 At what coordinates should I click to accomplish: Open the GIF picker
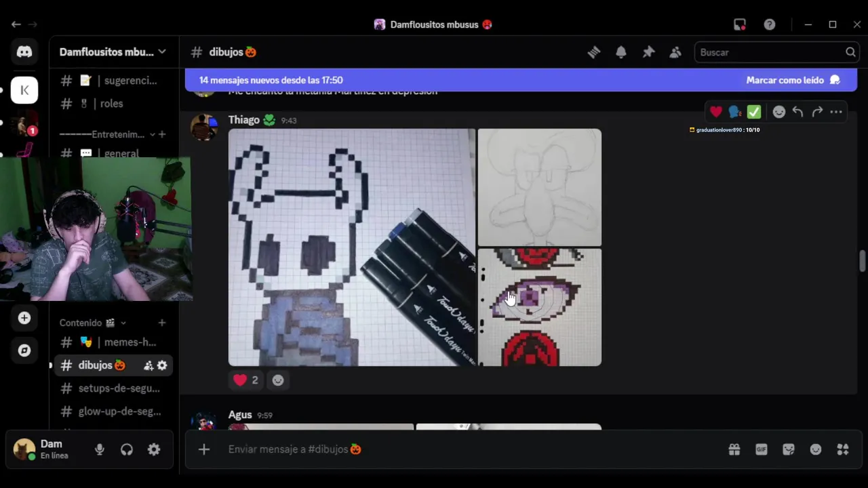[762, 449]
